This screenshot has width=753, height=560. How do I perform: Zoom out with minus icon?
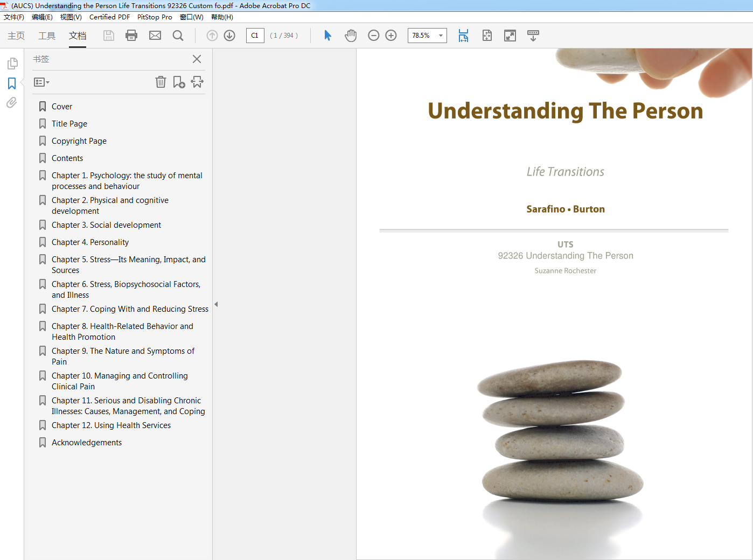coord(374,36)
